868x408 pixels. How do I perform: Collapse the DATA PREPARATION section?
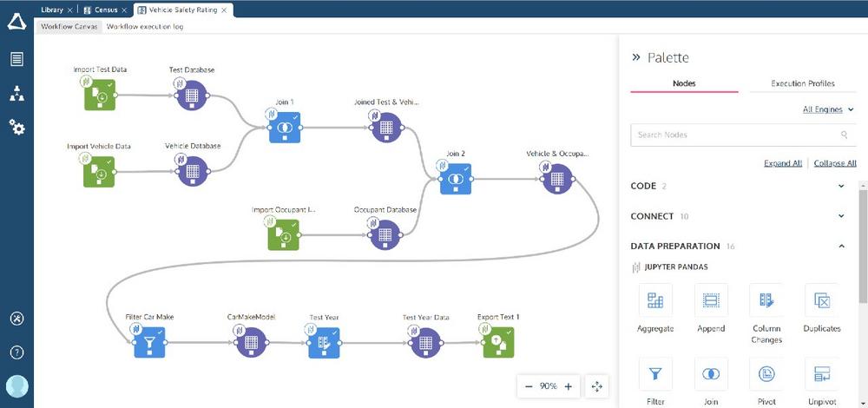(x=841, y=246)
